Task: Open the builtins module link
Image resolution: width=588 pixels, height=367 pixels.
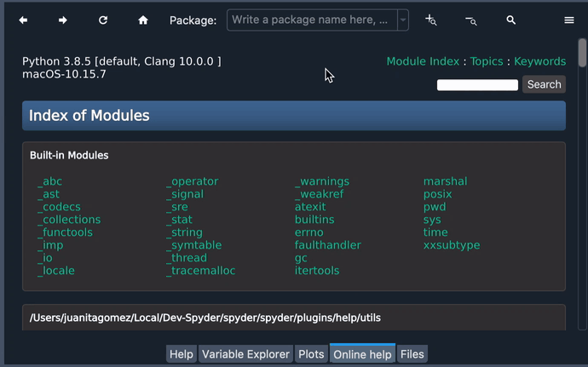Action: click(314, 220)
